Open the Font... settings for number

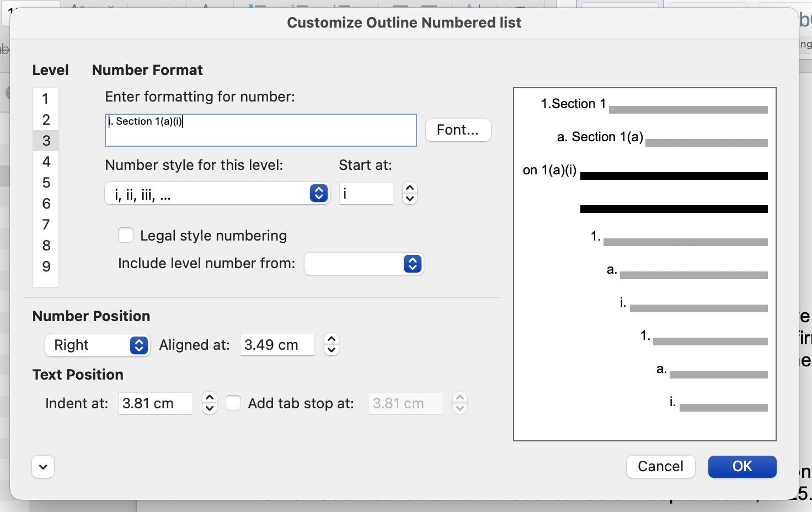(458, 130)
